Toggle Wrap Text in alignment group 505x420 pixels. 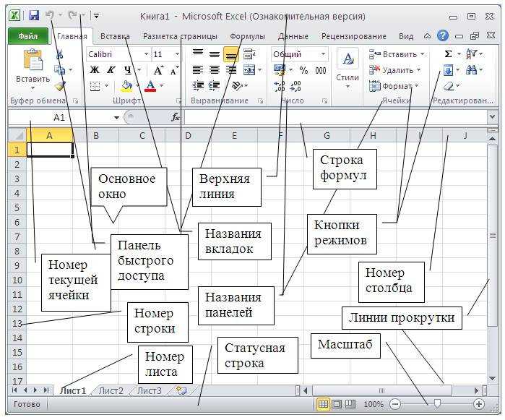(x=249, y=53)
